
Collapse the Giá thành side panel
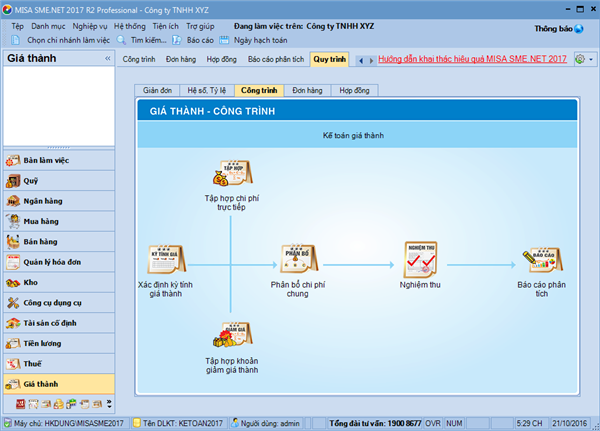[x=109, y=73]
